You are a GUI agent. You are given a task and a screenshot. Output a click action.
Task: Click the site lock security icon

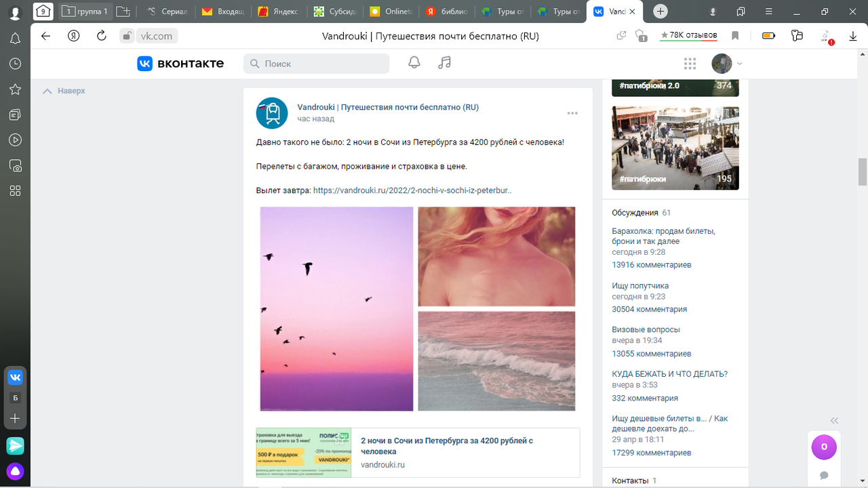click(x=126, y=36)
